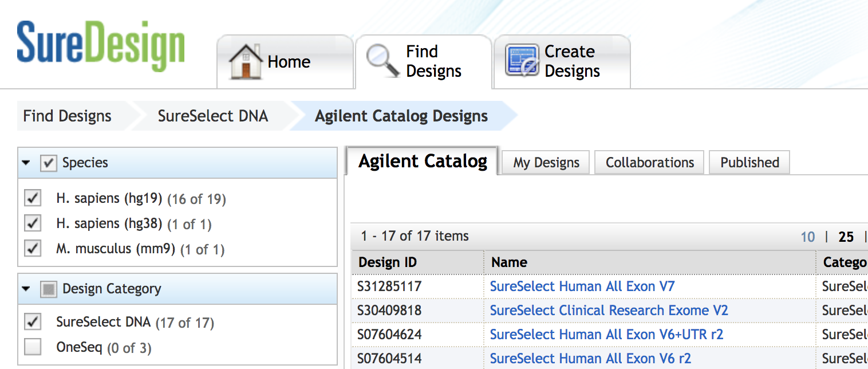868x369 pixels.
Task: Sort by Name column header
Action: [650, 262]
